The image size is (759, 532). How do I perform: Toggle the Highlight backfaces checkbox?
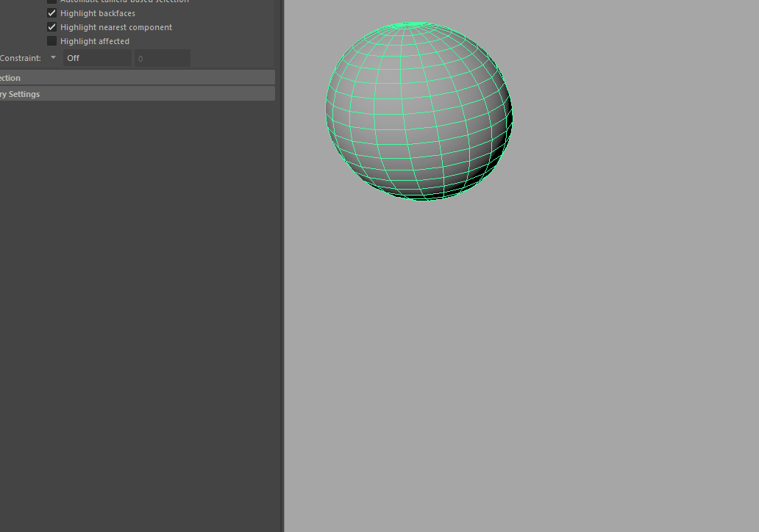coord(51,13)
